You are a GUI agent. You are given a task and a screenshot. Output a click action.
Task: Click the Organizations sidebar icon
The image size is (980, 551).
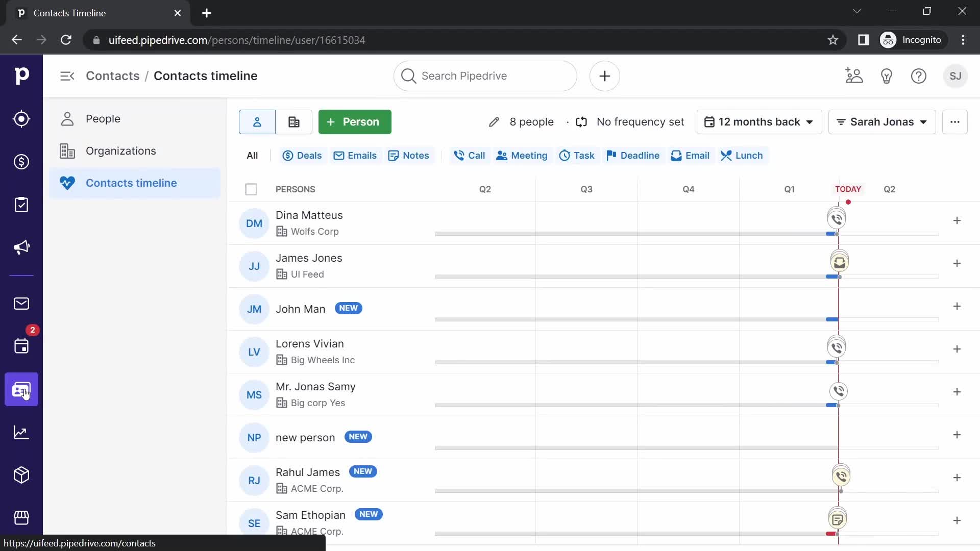(x=67, y=151)
